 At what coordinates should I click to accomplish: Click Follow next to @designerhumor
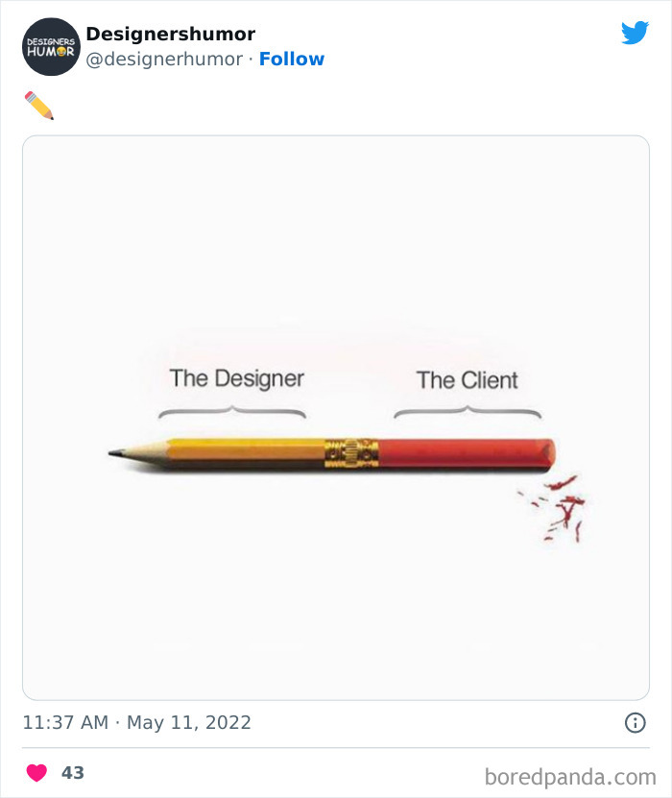click(x=293, y=60)
